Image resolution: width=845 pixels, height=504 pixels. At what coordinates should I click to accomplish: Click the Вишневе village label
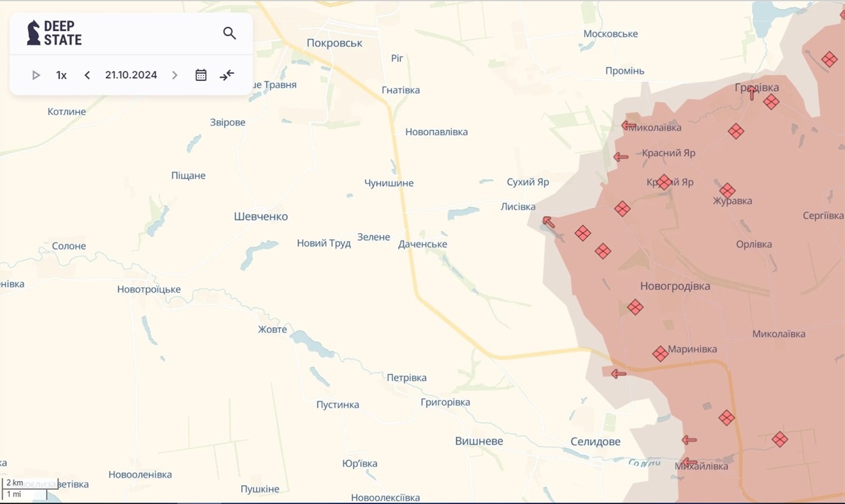click(479, 441)
